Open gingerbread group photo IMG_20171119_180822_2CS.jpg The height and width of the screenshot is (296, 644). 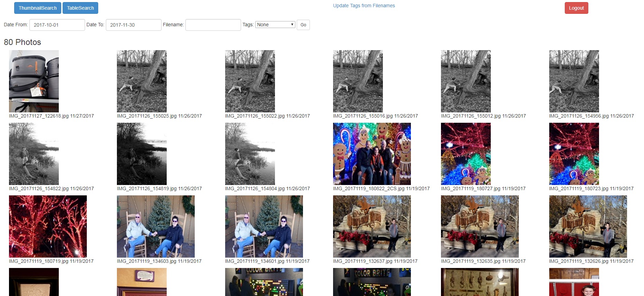pos(372,154)
